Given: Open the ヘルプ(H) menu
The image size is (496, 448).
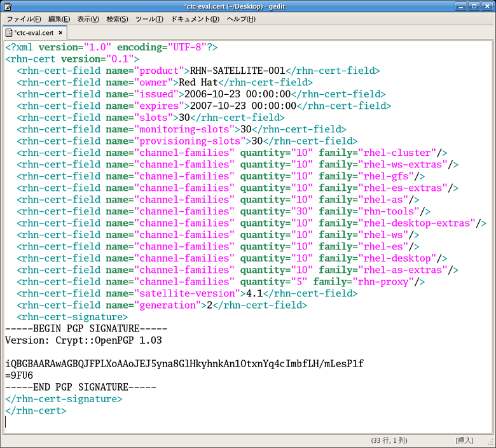Looking at the screenshot, I should click(241, 19).
